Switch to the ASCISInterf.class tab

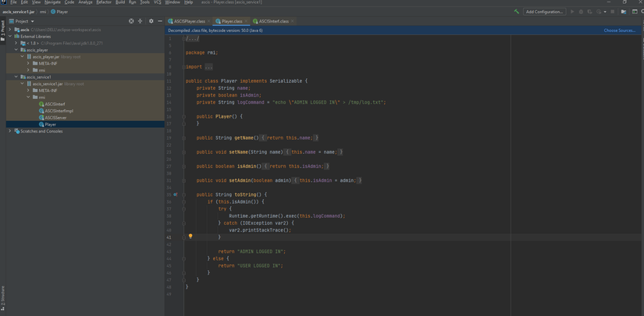click(x=272, y=21)
